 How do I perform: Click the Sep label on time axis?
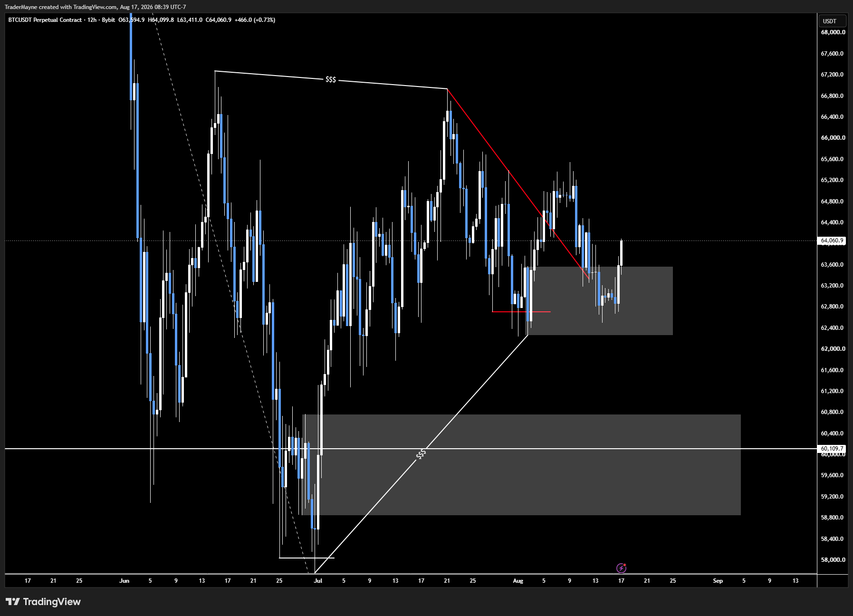[718, 581]
